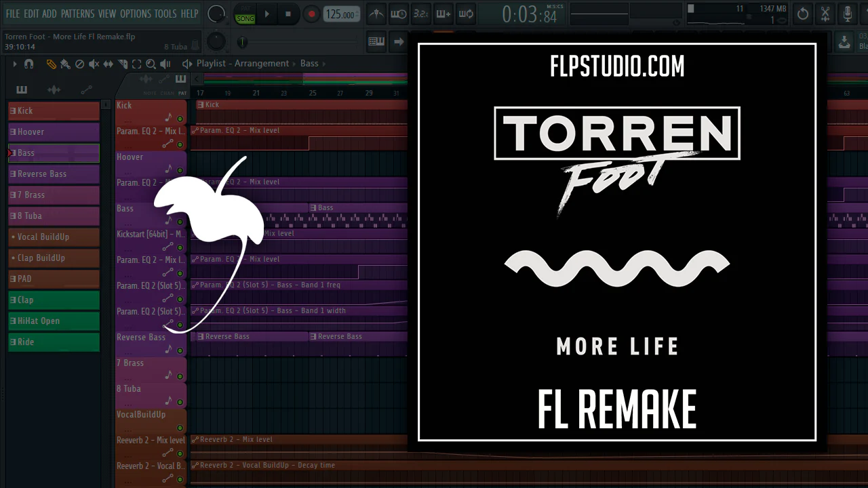Open the playlist options menu arrow
This screenshot has width=868, height=488.
click(x=14, y=64)
